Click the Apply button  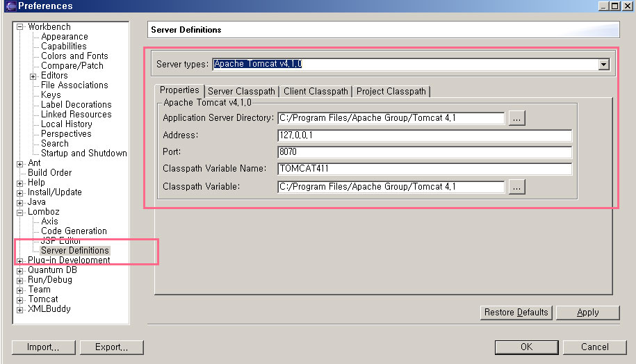click(x=588, y=313)
